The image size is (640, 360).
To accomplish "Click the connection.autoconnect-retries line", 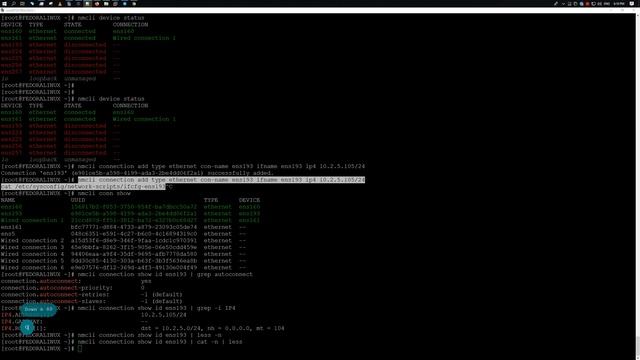I will click(91, 295).
